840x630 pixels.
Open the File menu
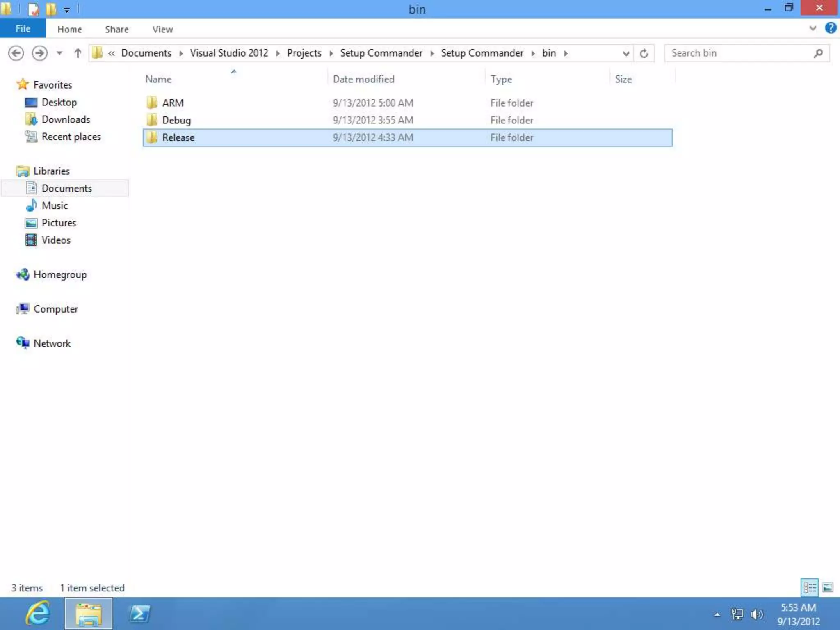point(23,29)
